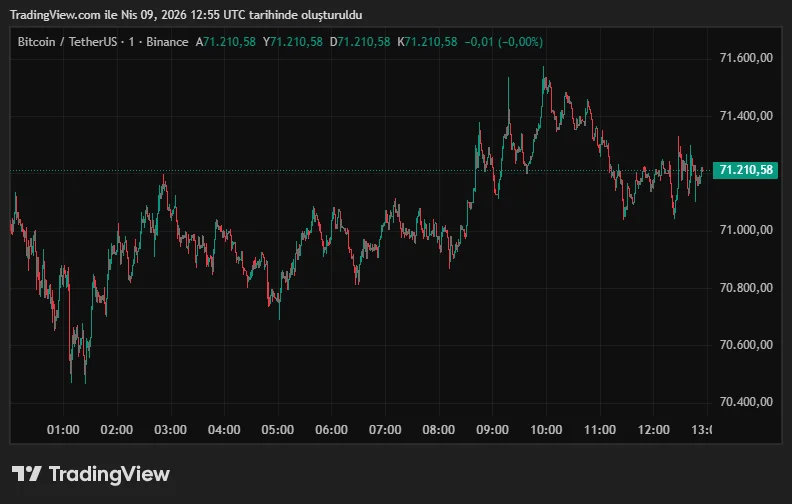Select the 07:00 time axis marker

pos(385,429)
